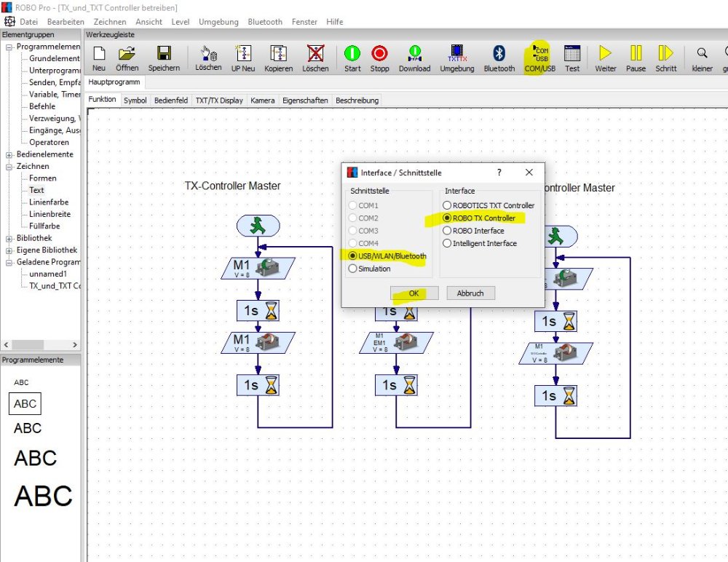Viewport: 728px width, 562px height.
Task: Select the Hauptprogramm tab
Action: pos(114,82)
